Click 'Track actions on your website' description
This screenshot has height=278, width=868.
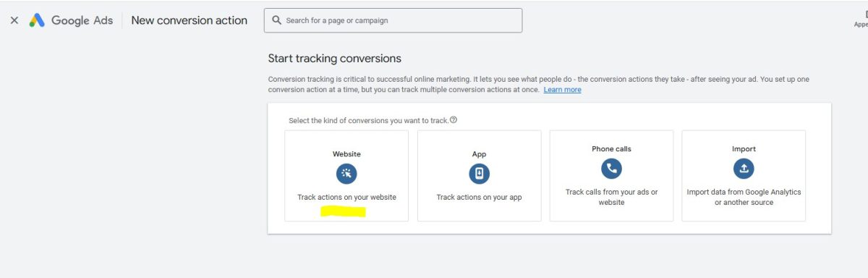point(346,197)
